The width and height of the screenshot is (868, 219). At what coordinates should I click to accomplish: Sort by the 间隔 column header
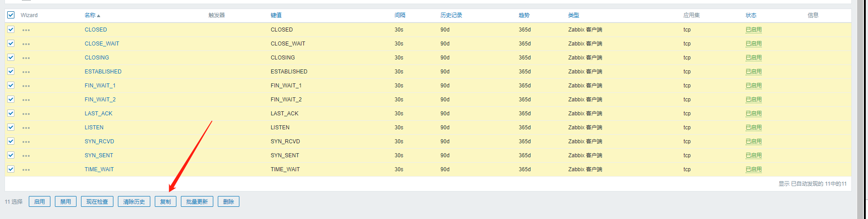[x=400, y=15]
